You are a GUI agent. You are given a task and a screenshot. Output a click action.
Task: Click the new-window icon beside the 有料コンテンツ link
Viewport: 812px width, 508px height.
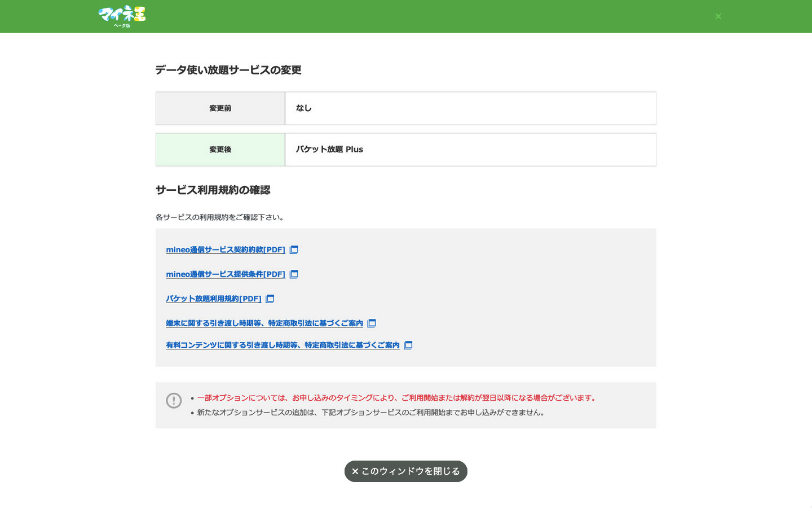pos(408,345)
